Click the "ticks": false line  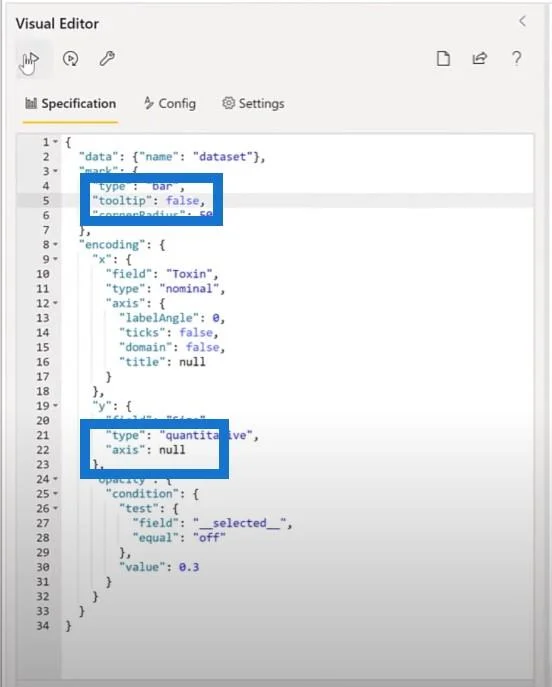(169, 333)
